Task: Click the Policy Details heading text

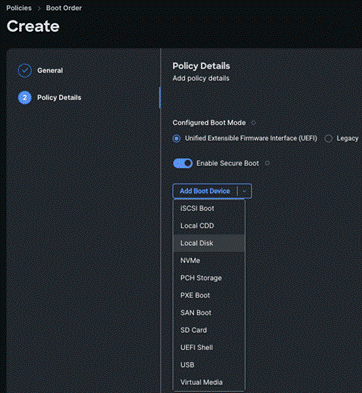Action: (x=201, y=66)
